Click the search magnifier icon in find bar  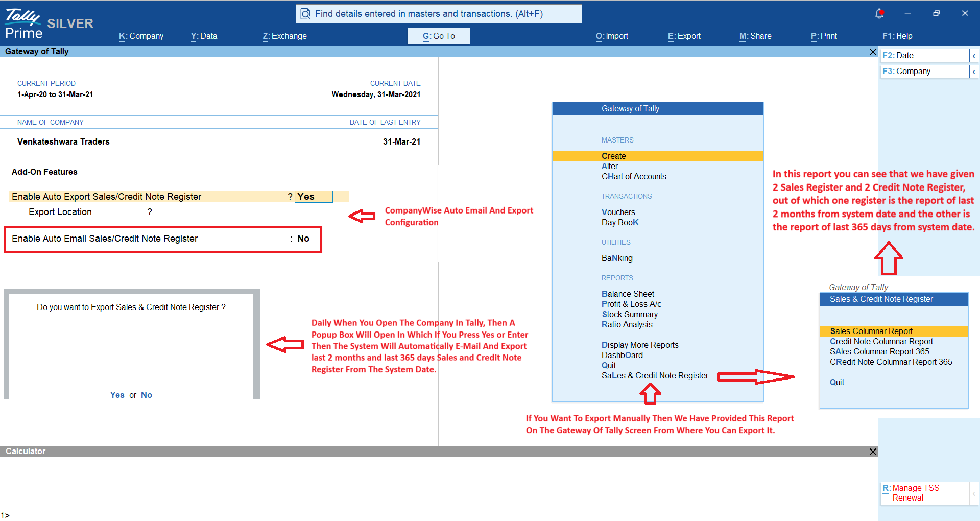tap(305, 14)
